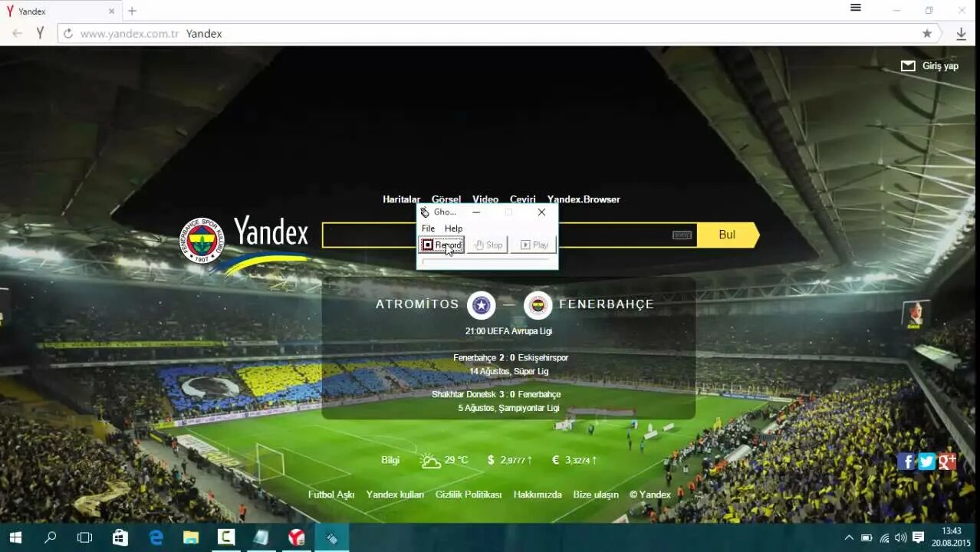Open Camtasia from the taskbar
980x552 pixels.
pyautogui.click(x=226, y=537)
